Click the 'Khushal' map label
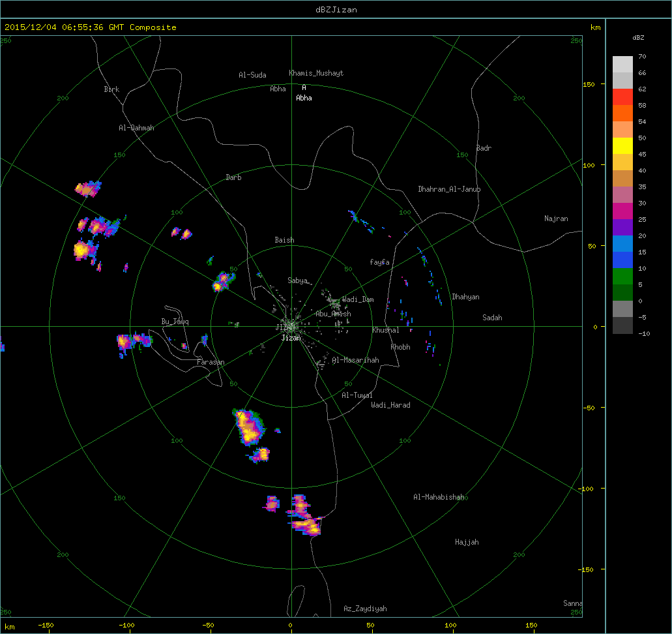This screenshot has height=634, width=672. tap(386, 330)
